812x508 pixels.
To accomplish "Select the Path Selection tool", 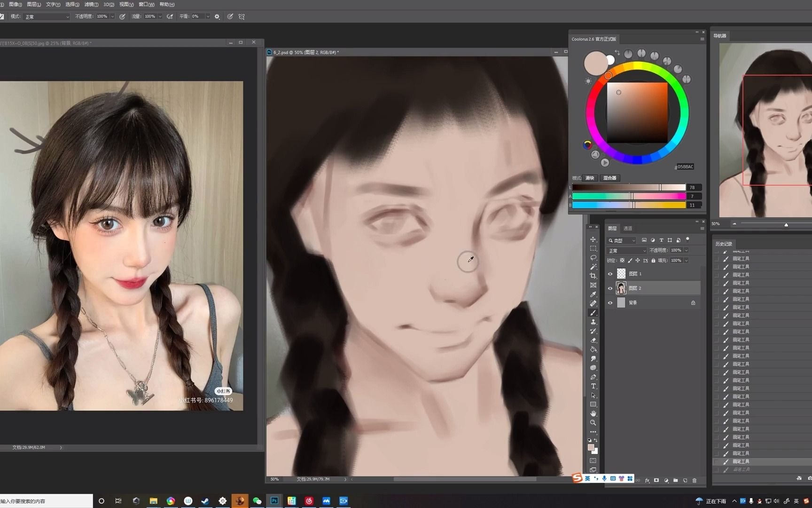I will (x=593, y=395).
